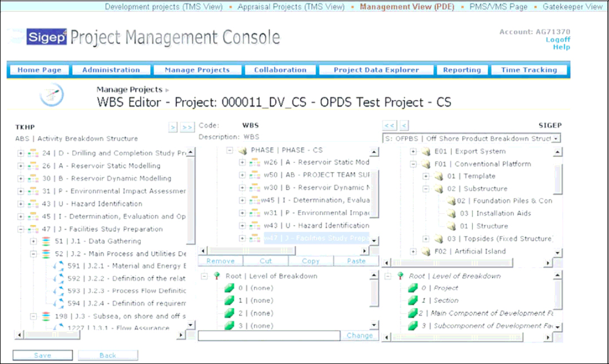Click icon of 24 | D - Drilling row
This screenshot has height=364, width=609.
click(x=33, y=153)
